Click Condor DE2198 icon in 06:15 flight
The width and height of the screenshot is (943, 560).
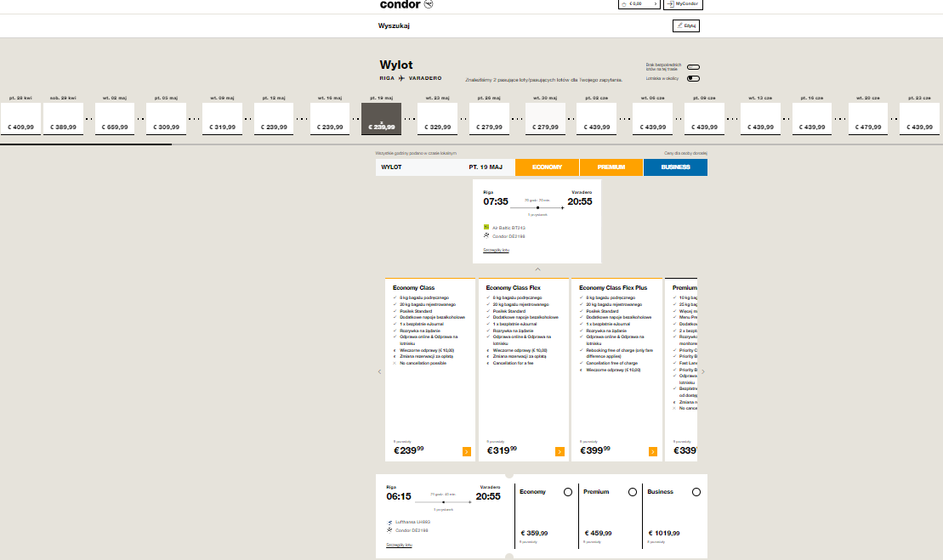(389, 530)
